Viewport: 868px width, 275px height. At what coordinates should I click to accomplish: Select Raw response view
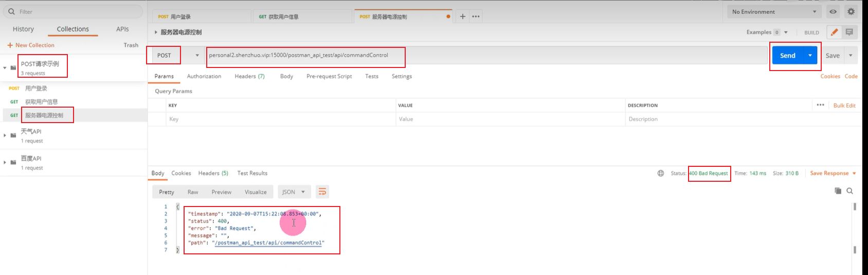coord(193,192)
